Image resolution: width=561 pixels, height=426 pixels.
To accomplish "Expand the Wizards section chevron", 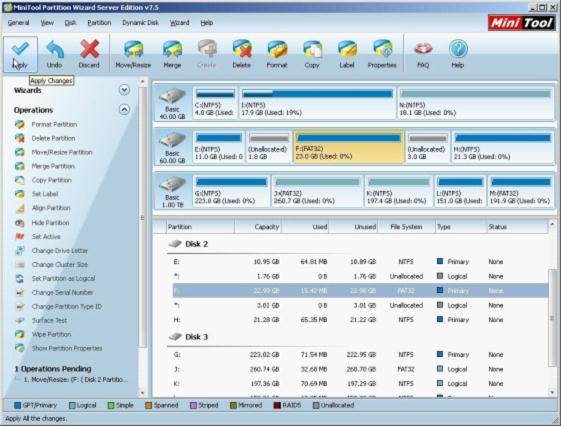I will (x=124, y=90).
